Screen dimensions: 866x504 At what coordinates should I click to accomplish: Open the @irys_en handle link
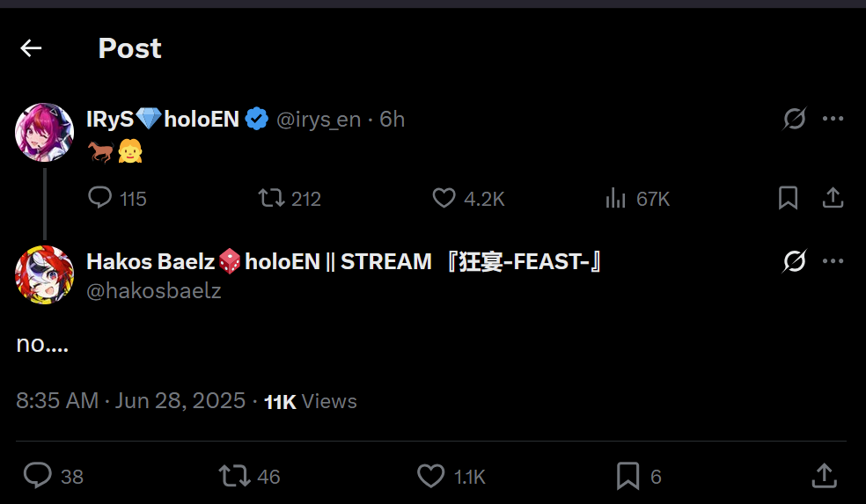tap(319, 120)
